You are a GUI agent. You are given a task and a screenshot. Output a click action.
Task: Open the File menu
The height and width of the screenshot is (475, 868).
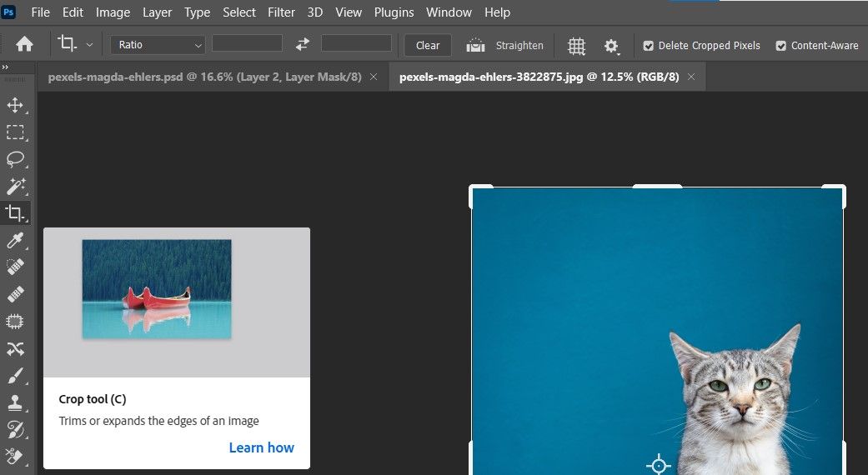40,12
